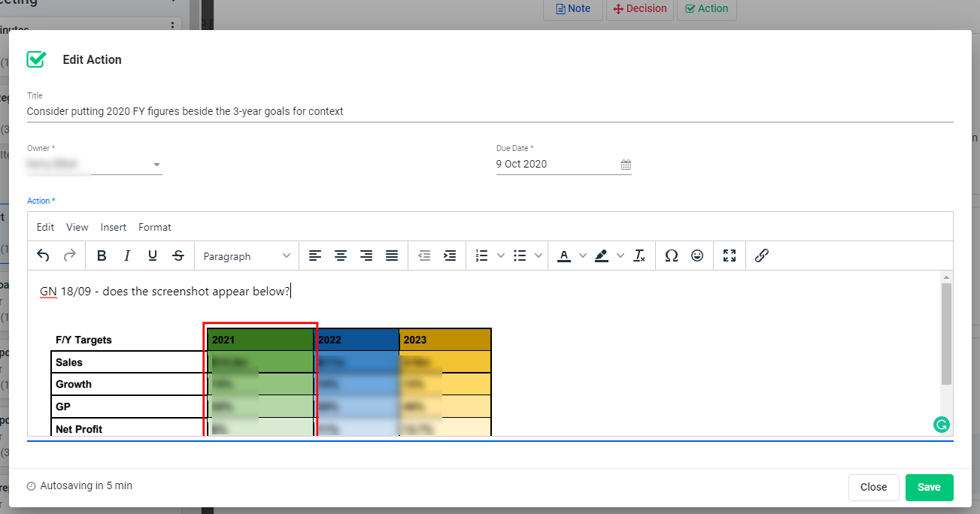Toggle bold formatting
Viewport: 980px width, 514px height.
pos(102,256)
